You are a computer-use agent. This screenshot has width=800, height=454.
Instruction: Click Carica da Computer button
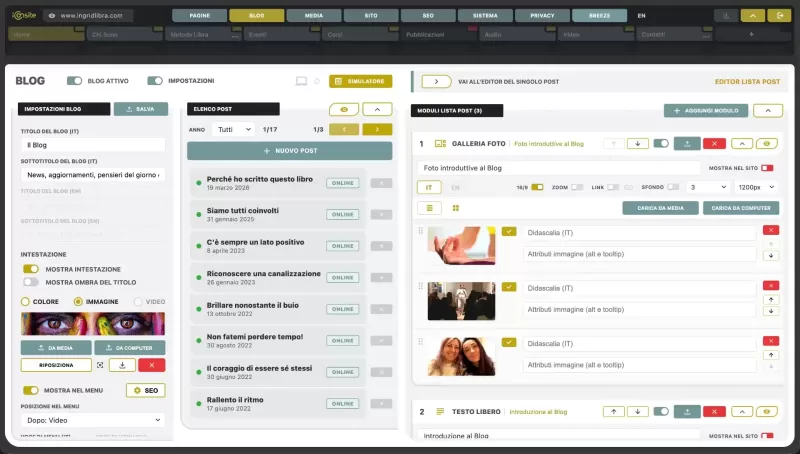pyautogui.click(x=741, y=208)
